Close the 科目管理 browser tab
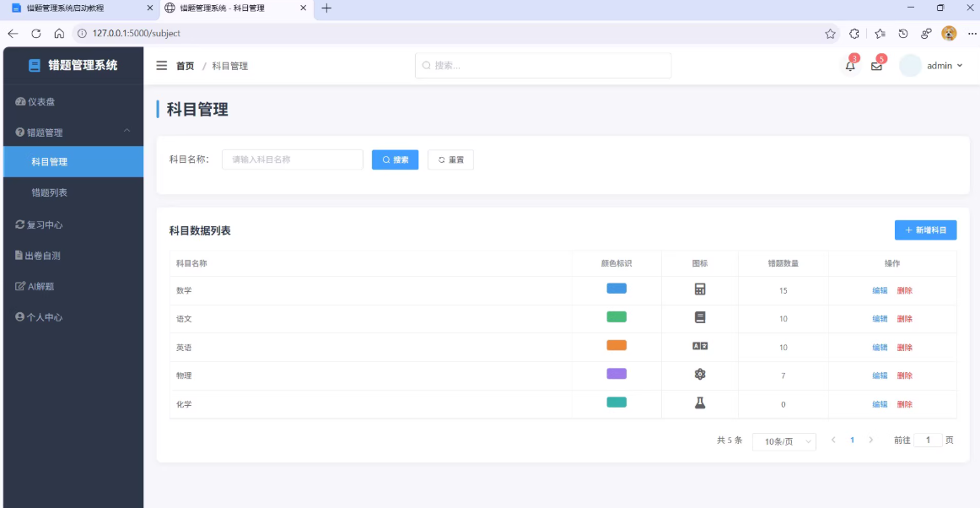 (303, 8)
